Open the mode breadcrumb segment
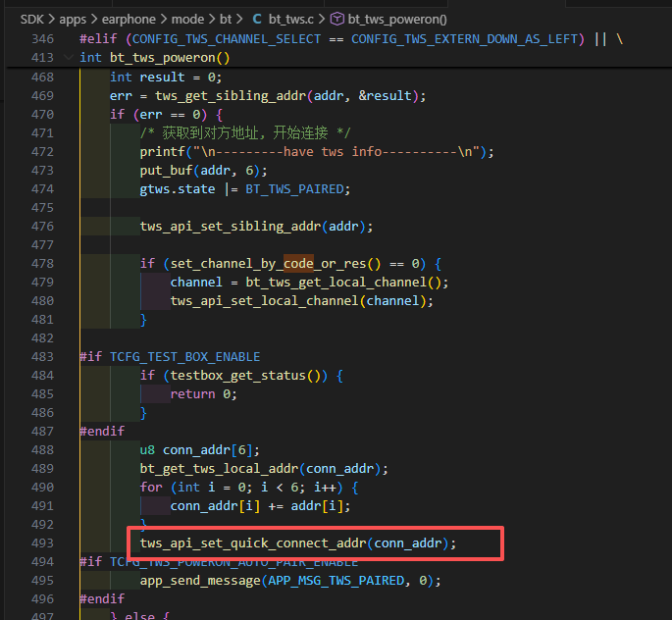 point(187,20)
